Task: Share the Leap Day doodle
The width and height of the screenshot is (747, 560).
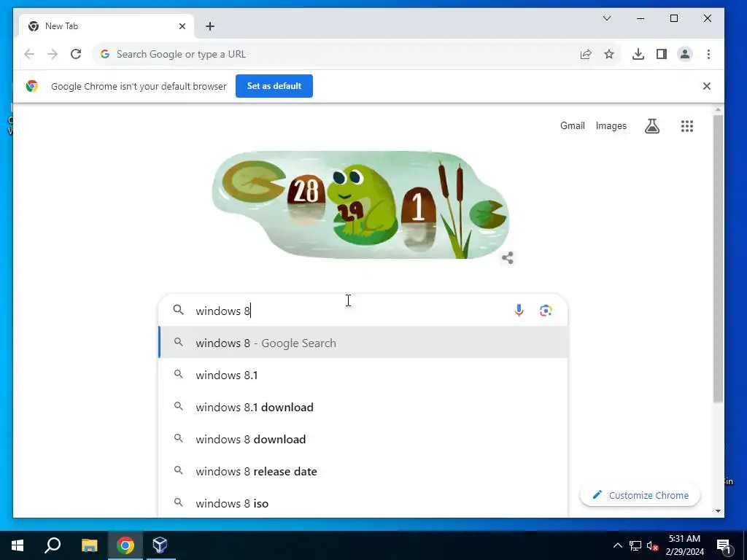Action: coord(508,257)
